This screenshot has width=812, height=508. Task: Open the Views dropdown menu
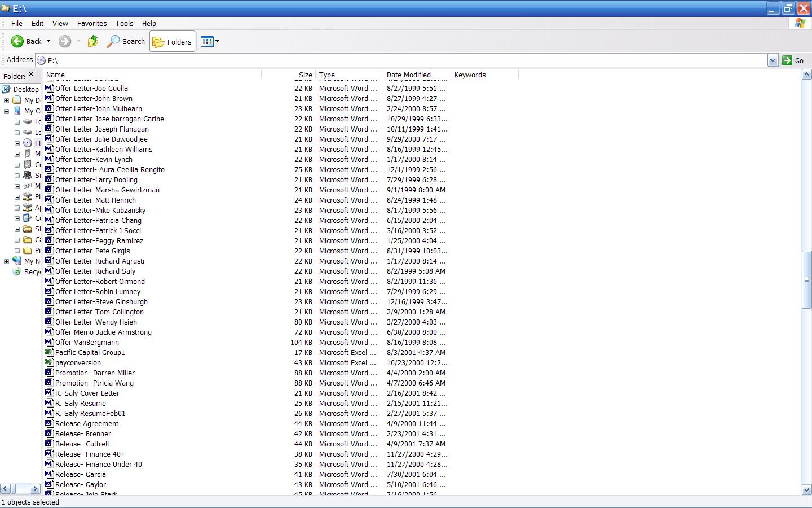[210, 41]
